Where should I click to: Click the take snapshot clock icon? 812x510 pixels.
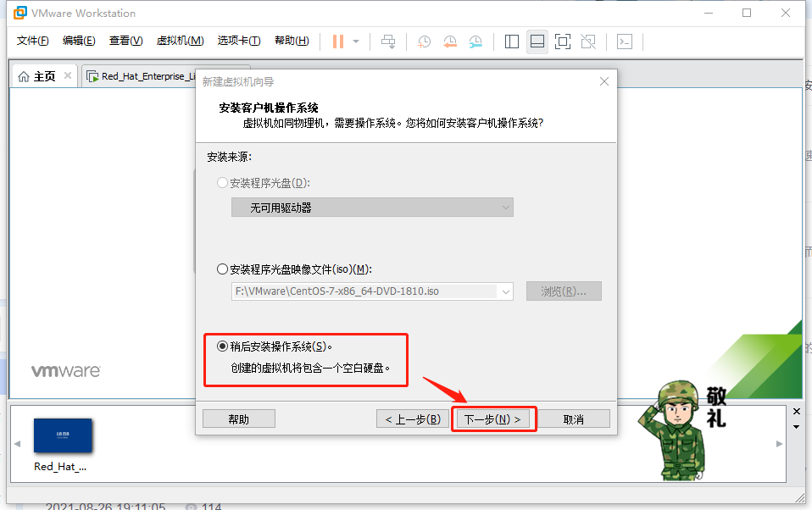(424, 42)
